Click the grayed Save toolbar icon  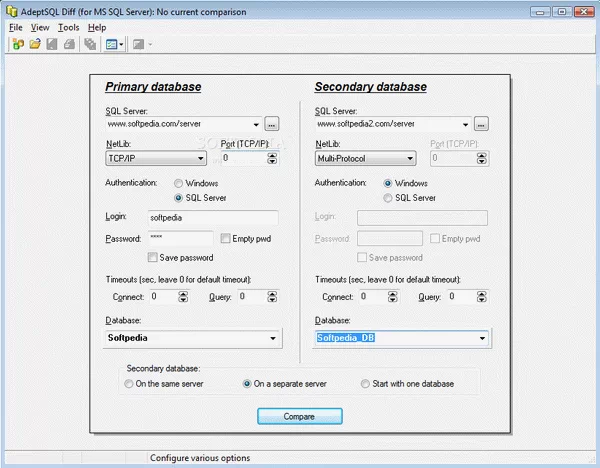pos(52,44)
